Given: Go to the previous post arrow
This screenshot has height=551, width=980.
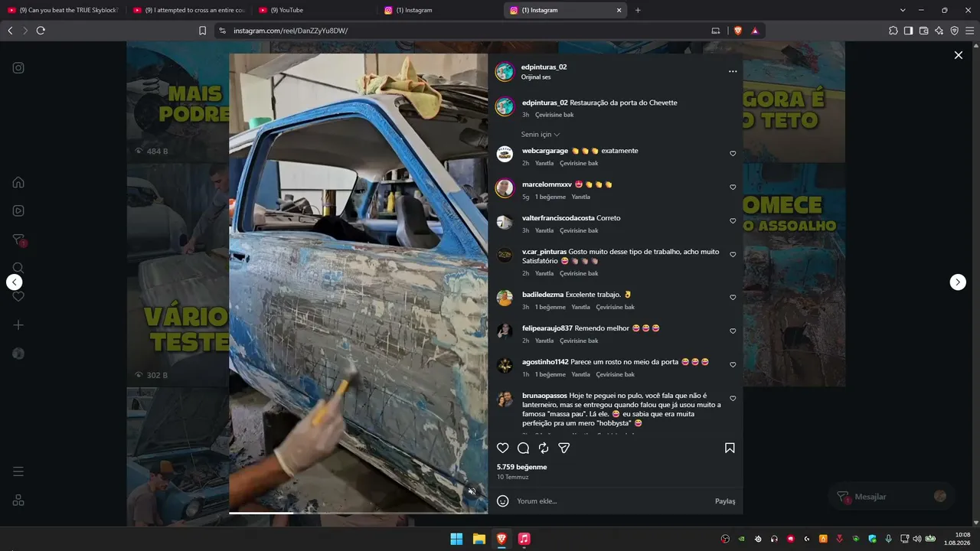Looking at the screenshot, I should point(15,282).
